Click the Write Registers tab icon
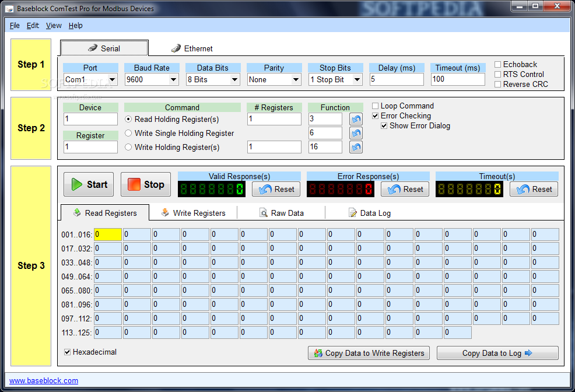Screen dimensions: 575x392 pyautogui.click(x=165, y=212)
